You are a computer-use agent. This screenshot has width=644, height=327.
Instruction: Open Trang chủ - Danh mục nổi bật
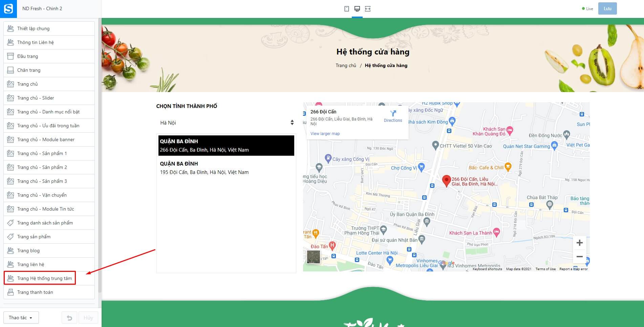[x=49, y=112]
